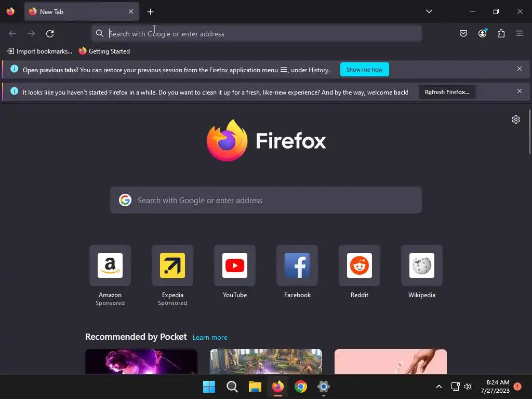
Task: Open the notification badge in taskbar corner
Action: click(x=517, y=387)
